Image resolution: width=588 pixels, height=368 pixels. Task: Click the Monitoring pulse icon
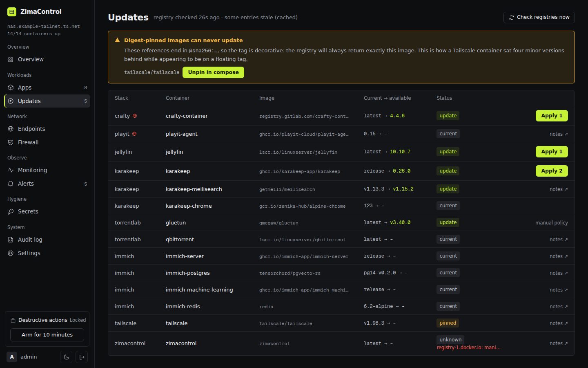(x=11, y=170)
